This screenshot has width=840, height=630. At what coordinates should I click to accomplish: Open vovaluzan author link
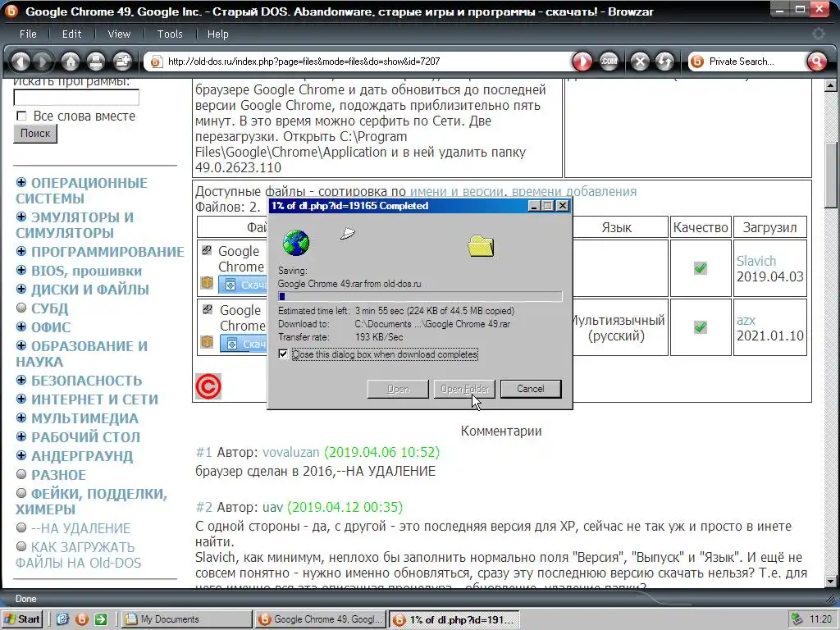pyautogui.click(x=291, y=452)
